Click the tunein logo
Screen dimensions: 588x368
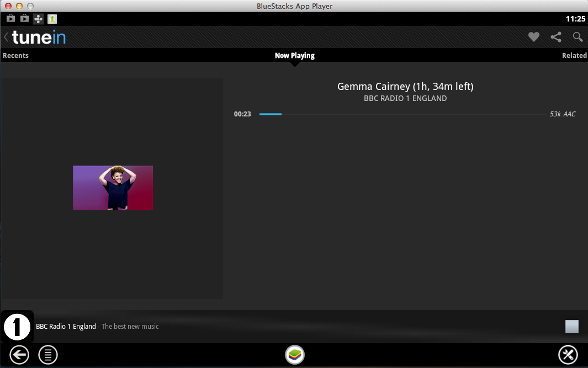(x=39, y=37)
